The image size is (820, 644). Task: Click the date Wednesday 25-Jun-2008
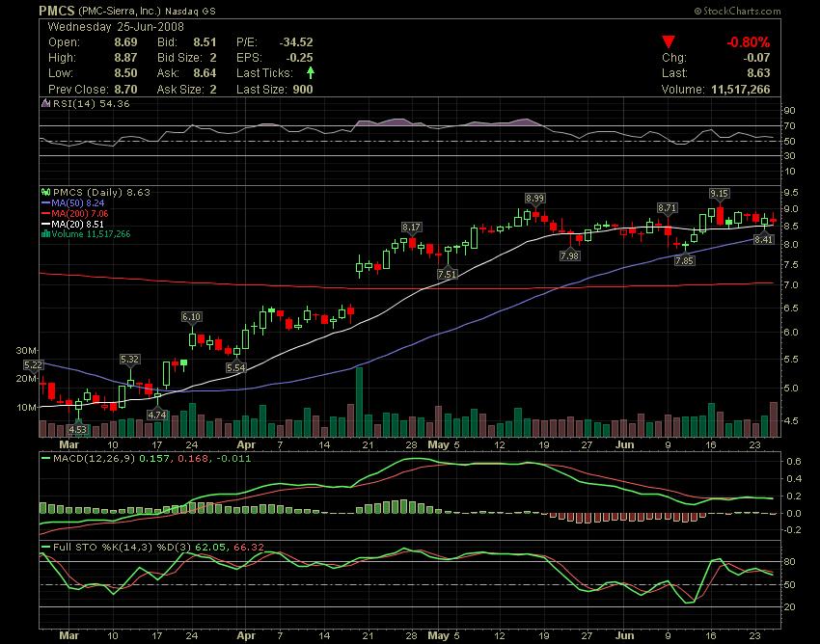(x=116, y=27)
